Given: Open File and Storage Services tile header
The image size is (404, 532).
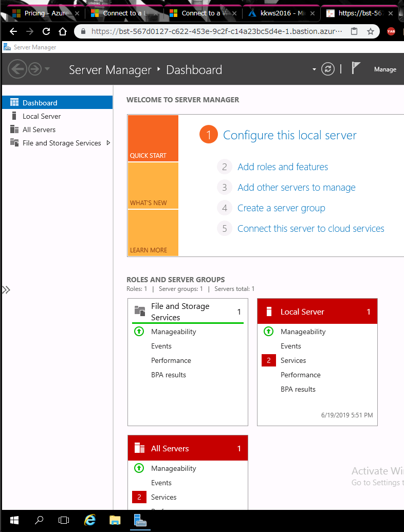Looking at the screenshot, I should (x=188, y=311).
